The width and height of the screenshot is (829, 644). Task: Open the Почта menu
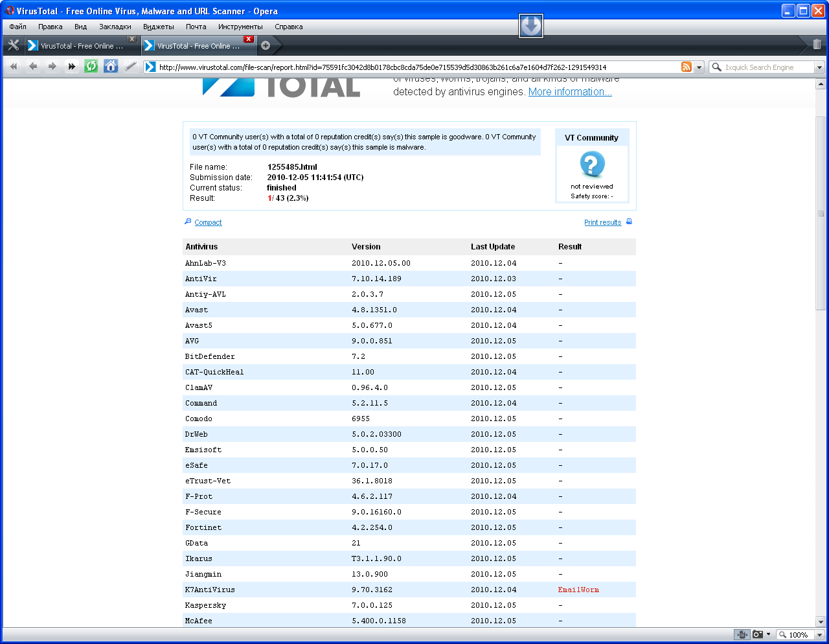(196, 27)
